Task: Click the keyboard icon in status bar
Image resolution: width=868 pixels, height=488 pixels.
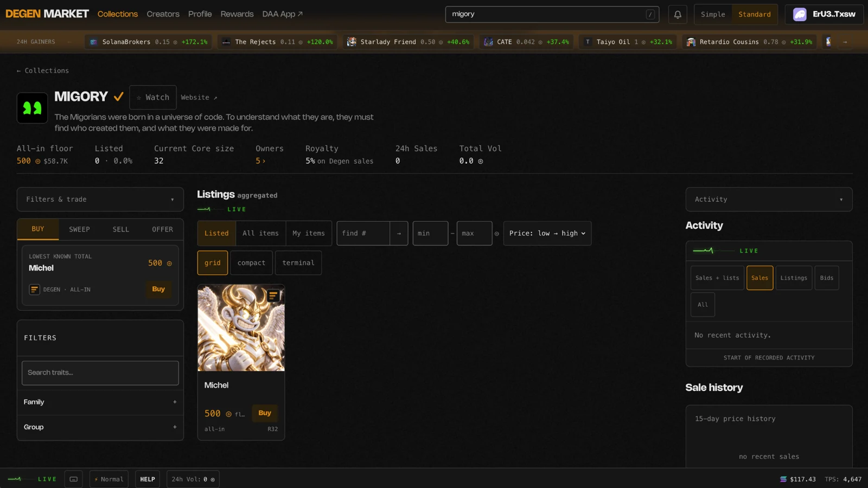Action: 74,479
